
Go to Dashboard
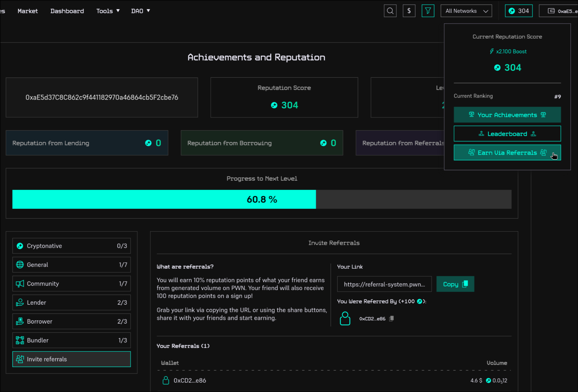67,11
